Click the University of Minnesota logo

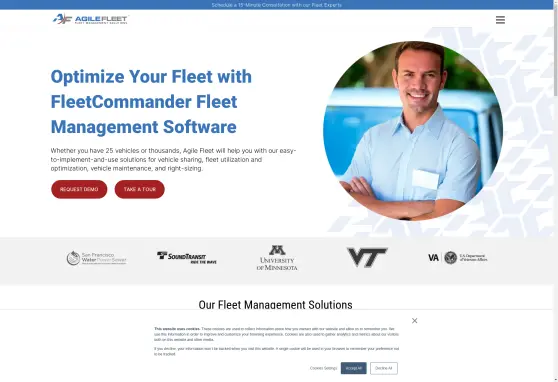pyautogui.click(x=277, y=258)
